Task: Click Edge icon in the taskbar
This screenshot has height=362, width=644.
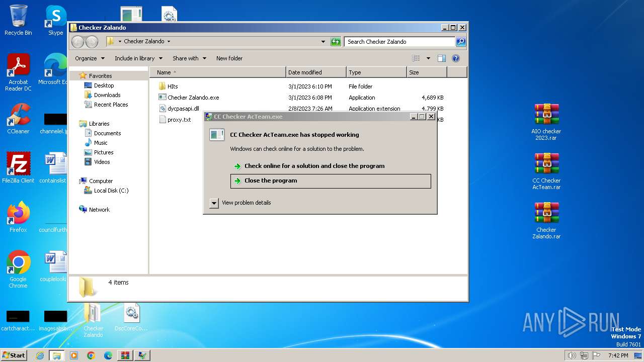Action: click(x=108, y=355)
